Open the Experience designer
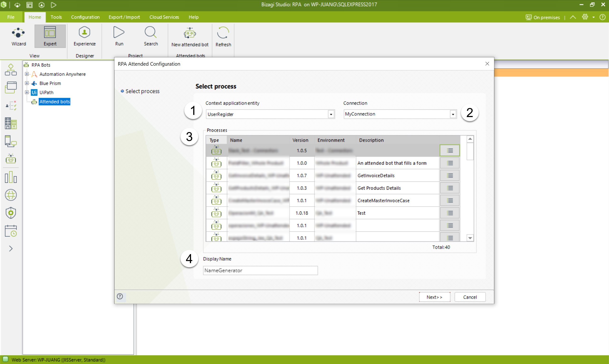The width and height of the screenshot is (609, 364). 85,37
